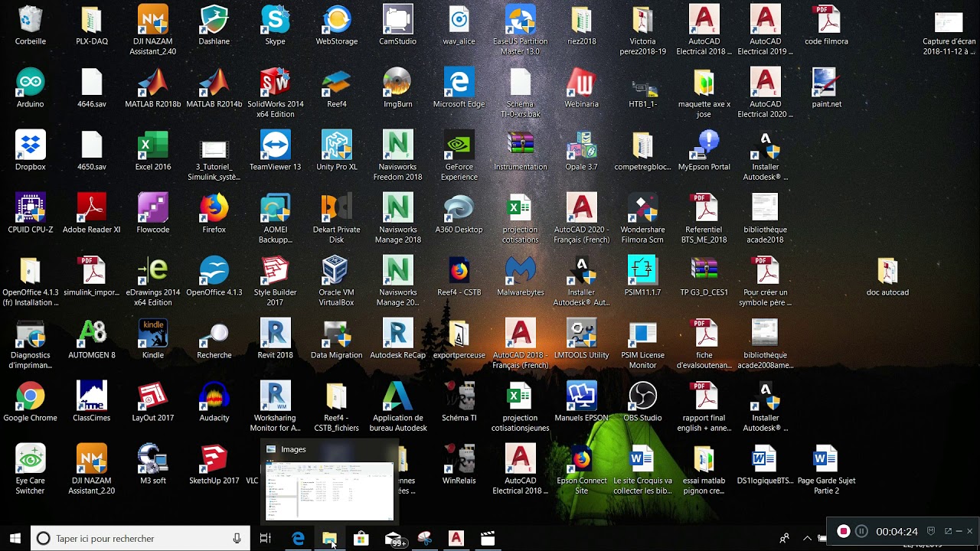Click the Taper ici pour rechercher search box
Image resolution: width=980 pixels, height=551 pixels.
point(140,539)
